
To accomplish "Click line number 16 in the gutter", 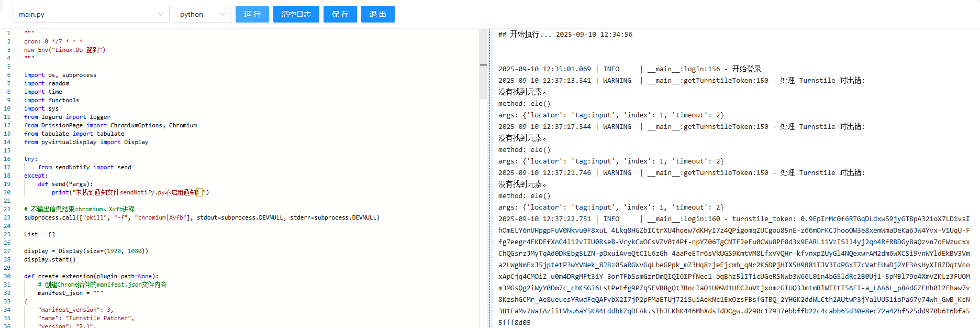I will coord(7,159).
